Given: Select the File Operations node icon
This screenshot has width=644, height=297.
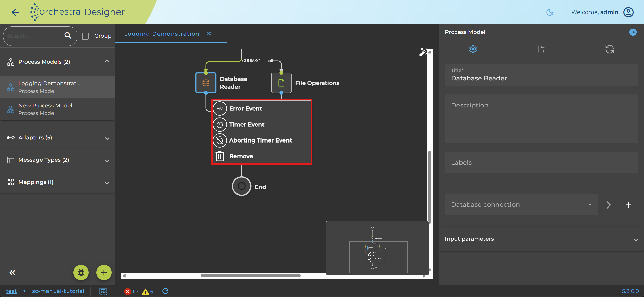Looking at the screenshot, I should click(x=281, y=83).
